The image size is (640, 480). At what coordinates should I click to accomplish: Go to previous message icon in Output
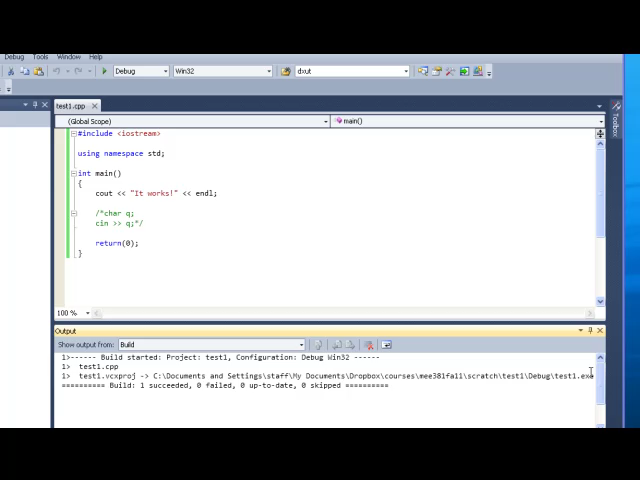tap(337, 345)
